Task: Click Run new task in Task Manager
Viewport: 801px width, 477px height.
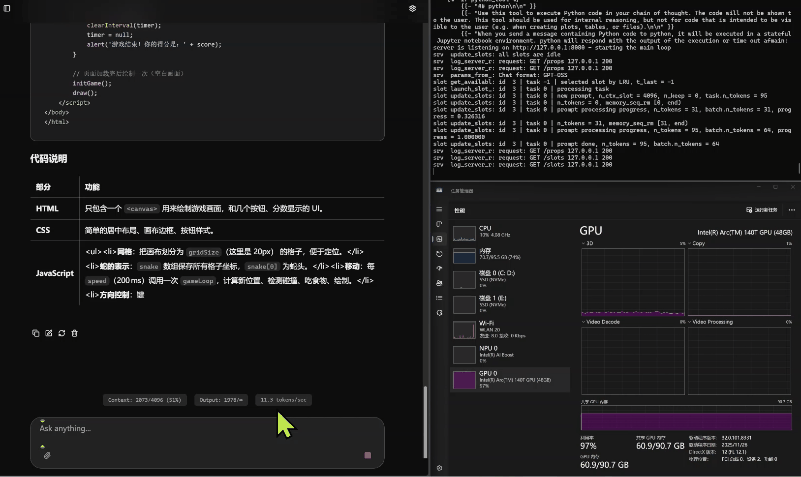Action: tap(761, 210)
